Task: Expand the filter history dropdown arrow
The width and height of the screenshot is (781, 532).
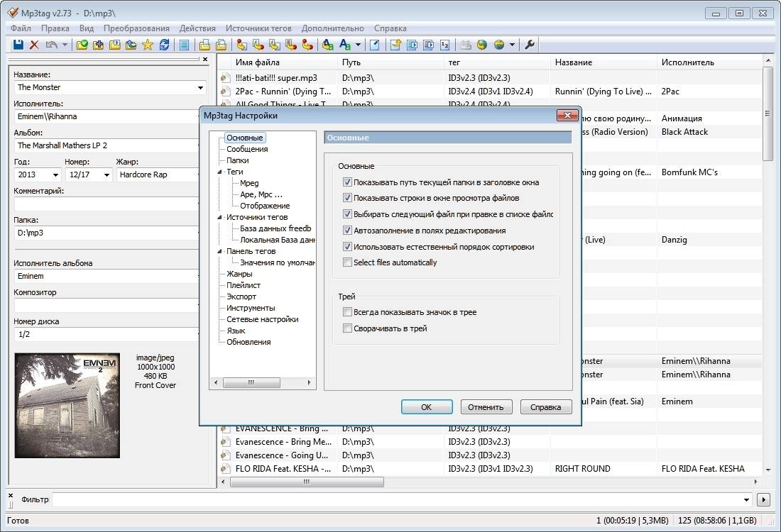Action: click(746, 499)
